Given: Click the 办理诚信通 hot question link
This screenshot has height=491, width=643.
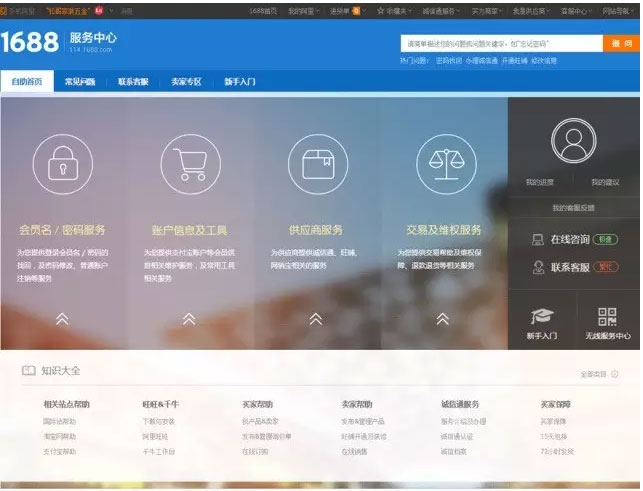Looking at the screenshot, I should pyautogui.click(x=481, y=61).
